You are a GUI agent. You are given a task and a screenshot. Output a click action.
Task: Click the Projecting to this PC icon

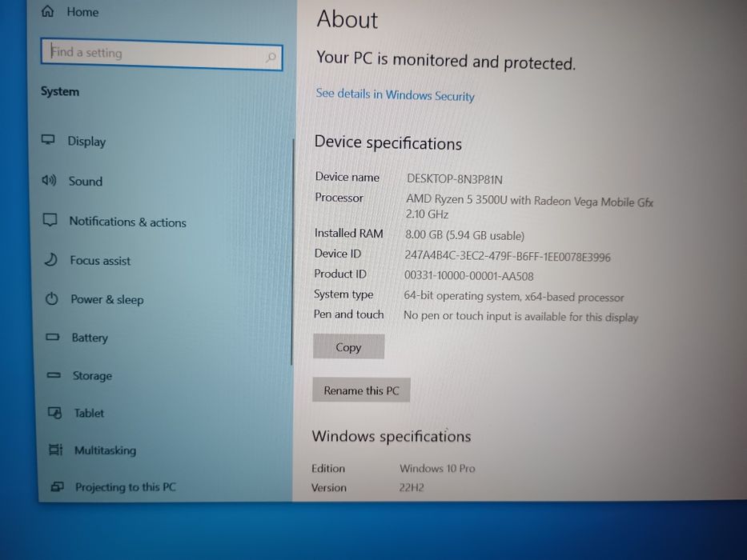pos(57,486)
